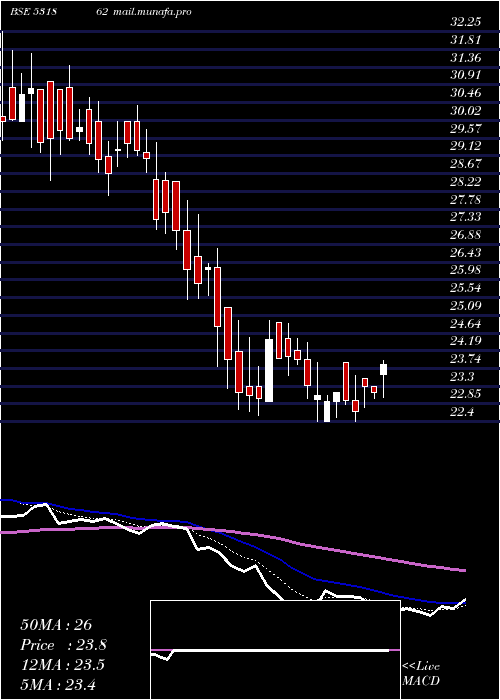Click the 29.12 price level label
The height and width of the screenshot is (700, 500).
tap(466, 146)
